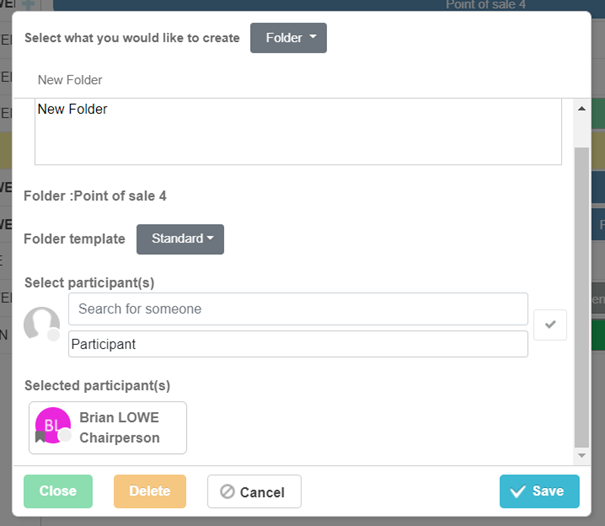Viewport: 605px width, 526px height.
Task: Click the bookmark badge on BL avatar
Action: pos(41,436)
